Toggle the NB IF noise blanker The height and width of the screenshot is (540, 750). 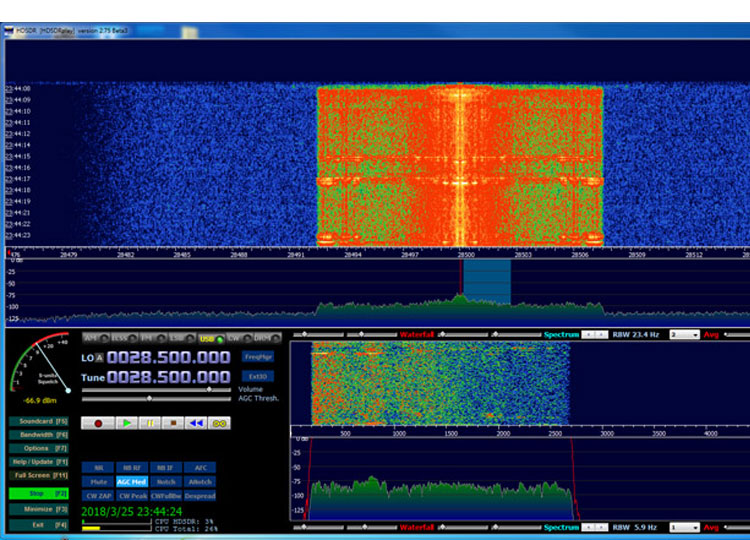(x=165, y=468)
